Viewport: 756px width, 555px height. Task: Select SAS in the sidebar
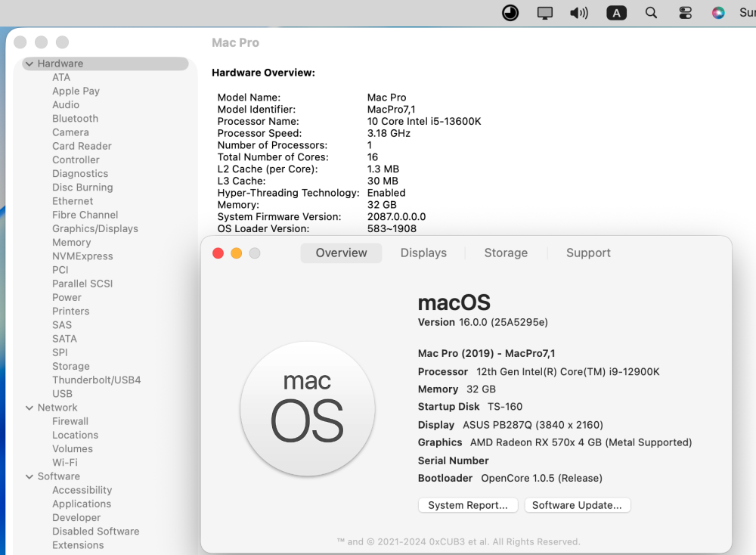pyautogui.click(x=62, y=325)
